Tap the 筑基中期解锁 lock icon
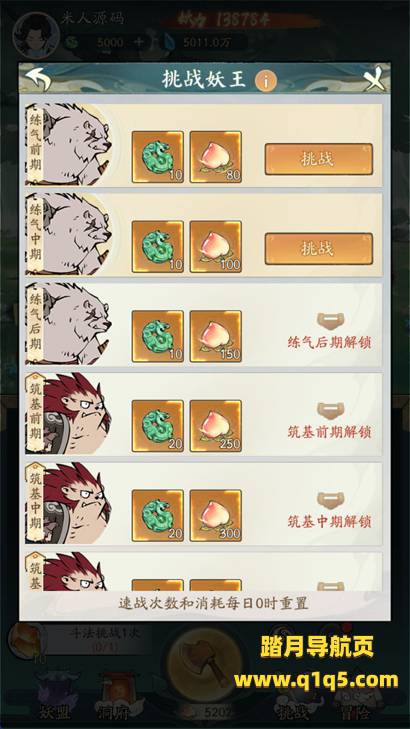 (x=331, y=500)
